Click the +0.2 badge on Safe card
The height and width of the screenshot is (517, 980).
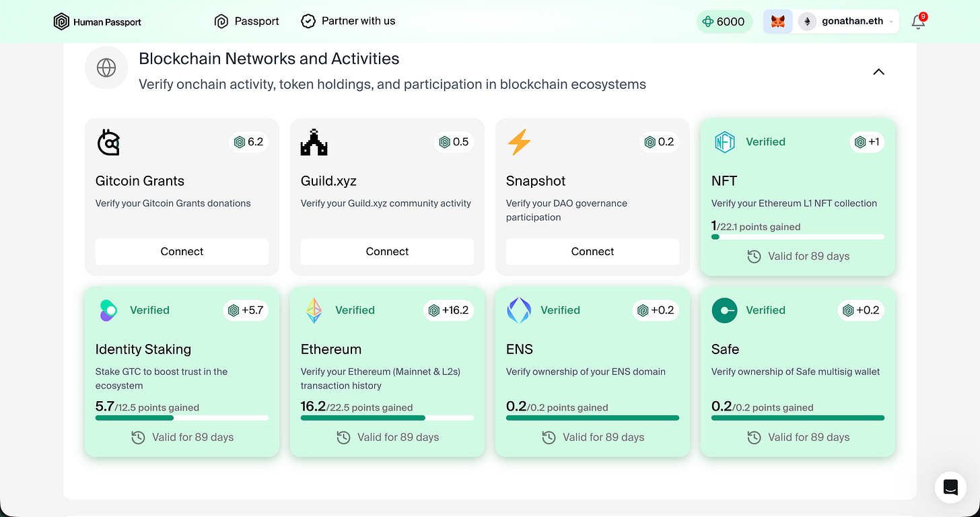point(862,310)
